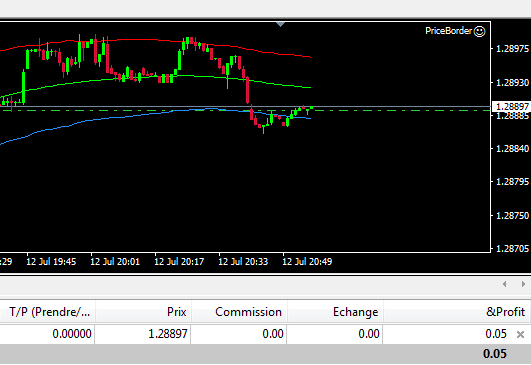The height and width of the screenshot is (365, 531).
Task: Click the PriceBorder smiley face icon
Action: pos(480,31)
